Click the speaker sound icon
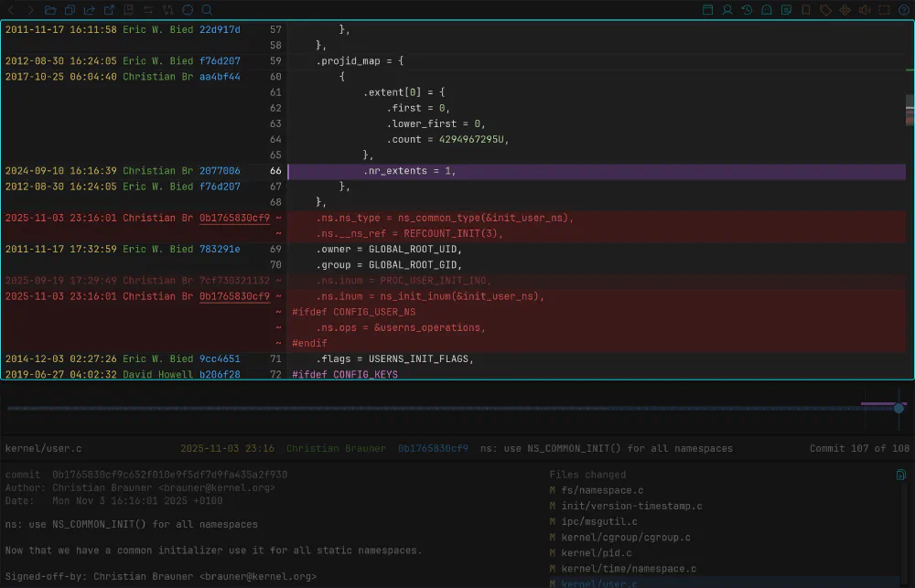Image resolution: width=915 pixels, height=588 pixels. pos(865,10)
